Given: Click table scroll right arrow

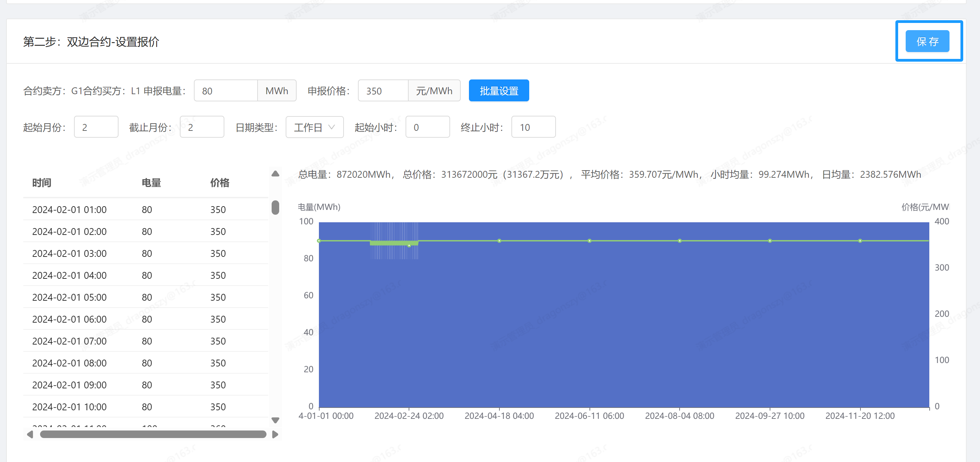Looking at the screenshot, I should click(x=275, y=434).
